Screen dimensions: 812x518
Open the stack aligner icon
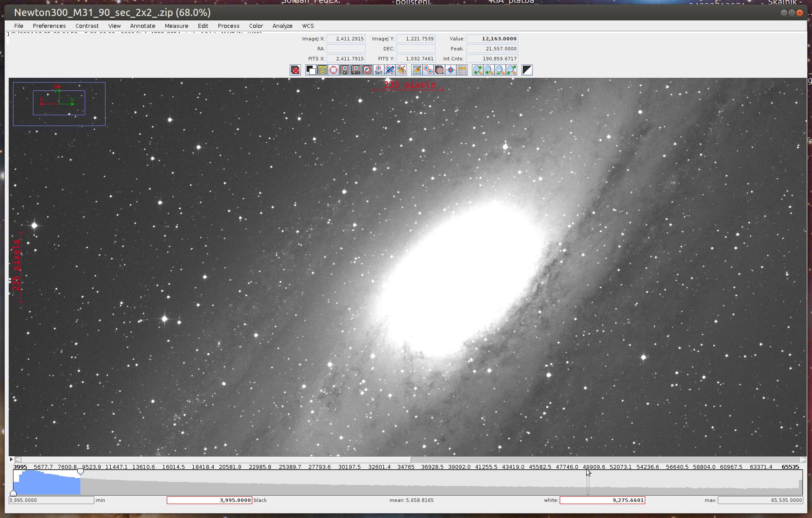click(x=439, y=70)
